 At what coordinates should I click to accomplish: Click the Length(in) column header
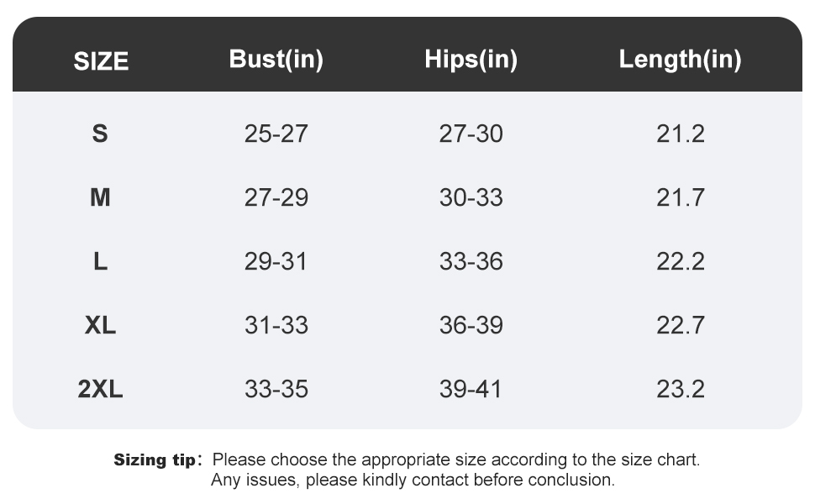click(680, 60)
